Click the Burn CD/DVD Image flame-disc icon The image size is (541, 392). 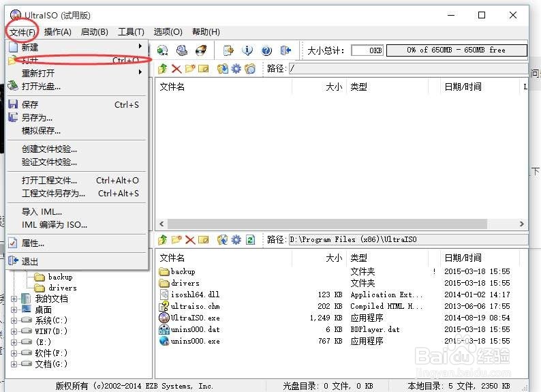click(201, 50)
